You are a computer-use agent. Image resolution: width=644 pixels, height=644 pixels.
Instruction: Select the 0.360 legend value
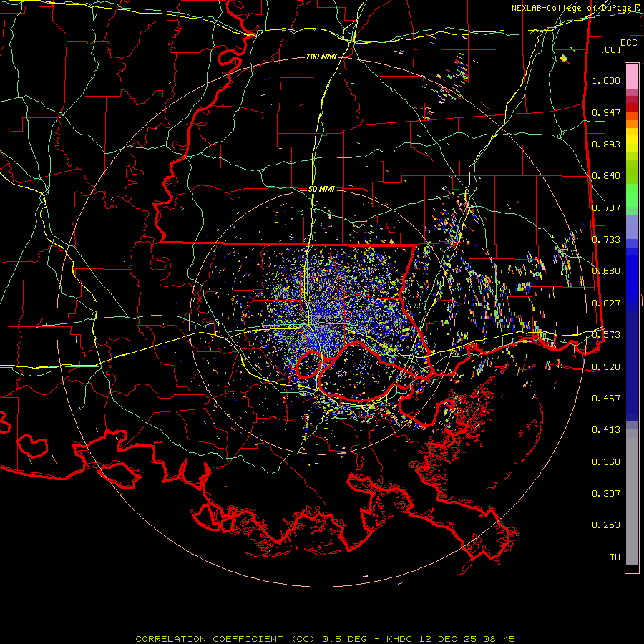[x=606, y=462]
